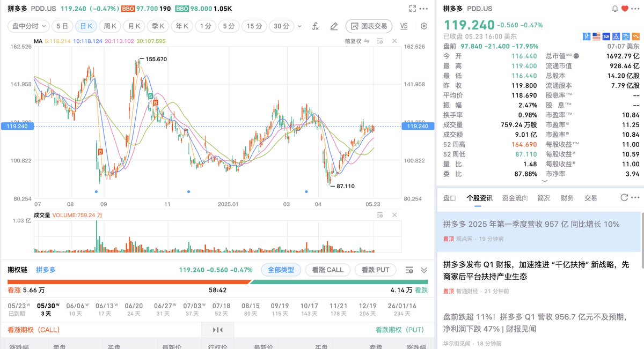The image size is (644, 349).
Task: Open MA indicator settings icon
Action: pyautogui.click(x=380, y=41)
